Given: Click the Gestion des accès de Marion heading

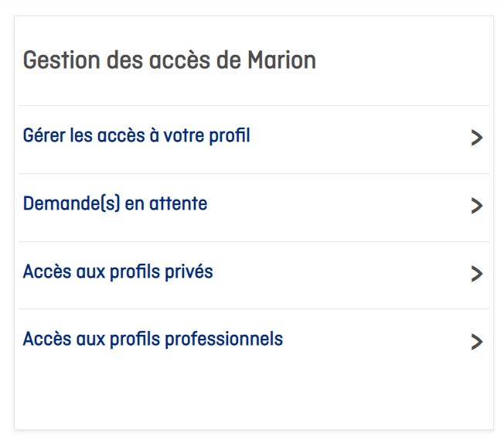Looking at the screenshot, I should pyautogui.click(x=169, y=60).
